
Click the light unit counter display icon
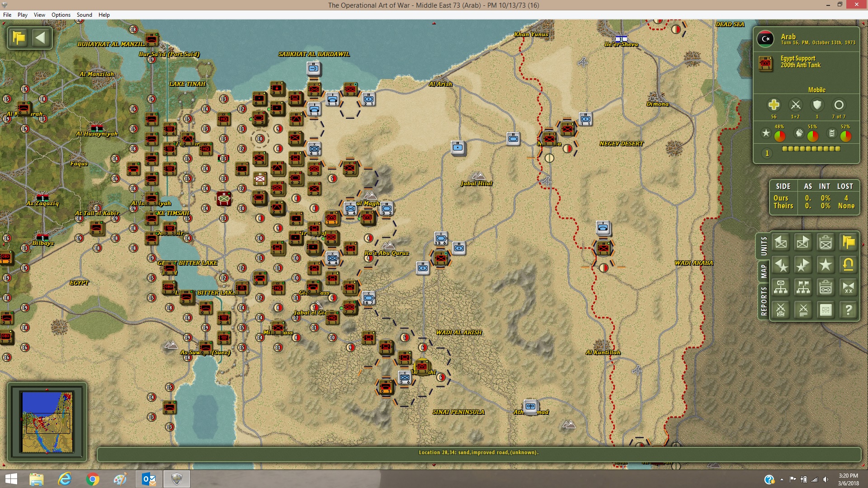(x=826, y=310)
